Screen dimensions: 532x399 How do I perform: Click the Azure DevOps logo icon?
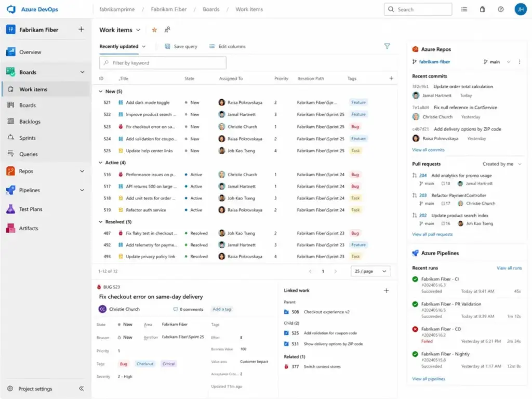11,9
